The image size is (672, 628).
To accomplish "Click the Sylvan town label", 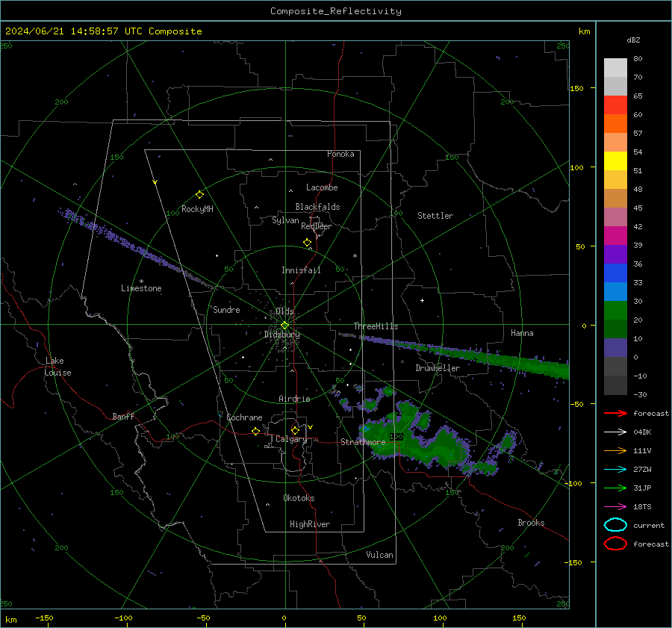I will pyautogui.click(x=285, y=220).
